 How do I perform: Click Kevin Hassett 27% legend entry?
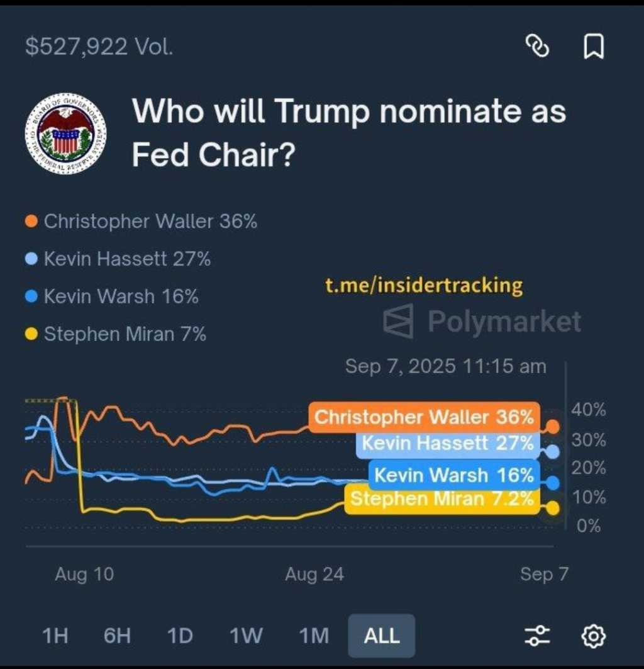[127, 259]
